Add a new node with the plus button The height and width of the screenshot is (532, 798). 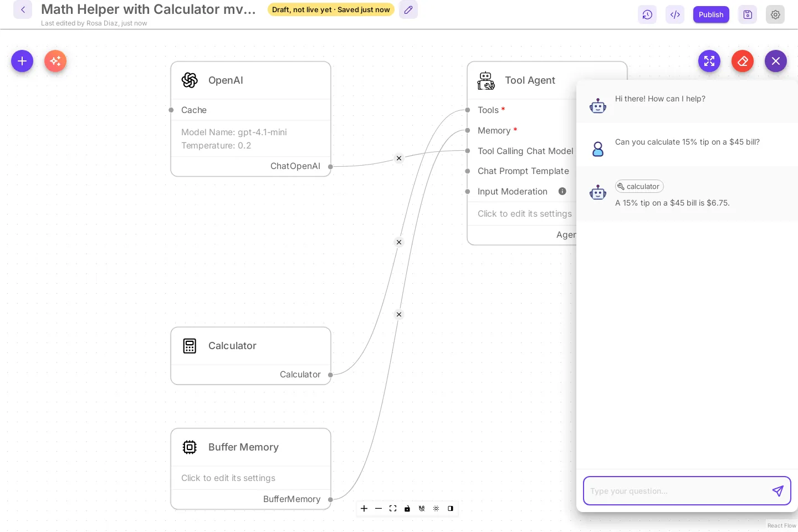point(22,61)
